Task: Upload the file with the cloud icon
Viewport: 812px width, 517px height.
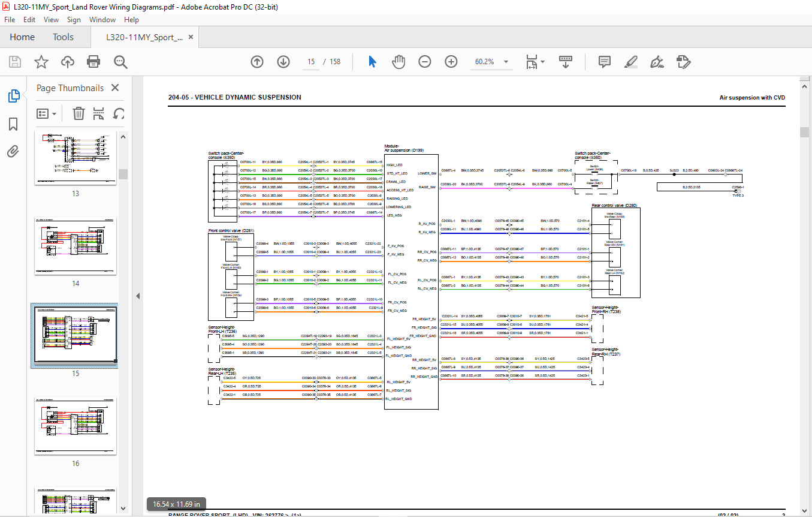Action: tap(67, 62)
